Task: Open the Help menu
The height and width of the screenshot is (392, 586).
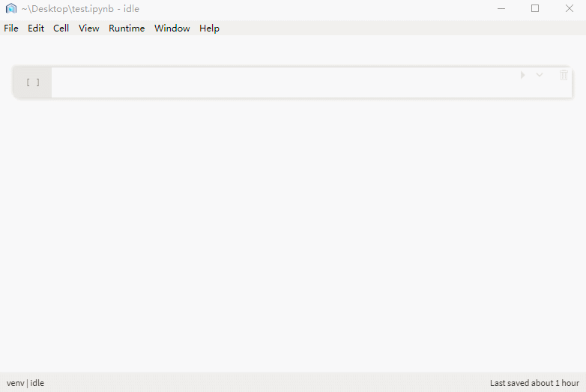Action: [209, 28]
